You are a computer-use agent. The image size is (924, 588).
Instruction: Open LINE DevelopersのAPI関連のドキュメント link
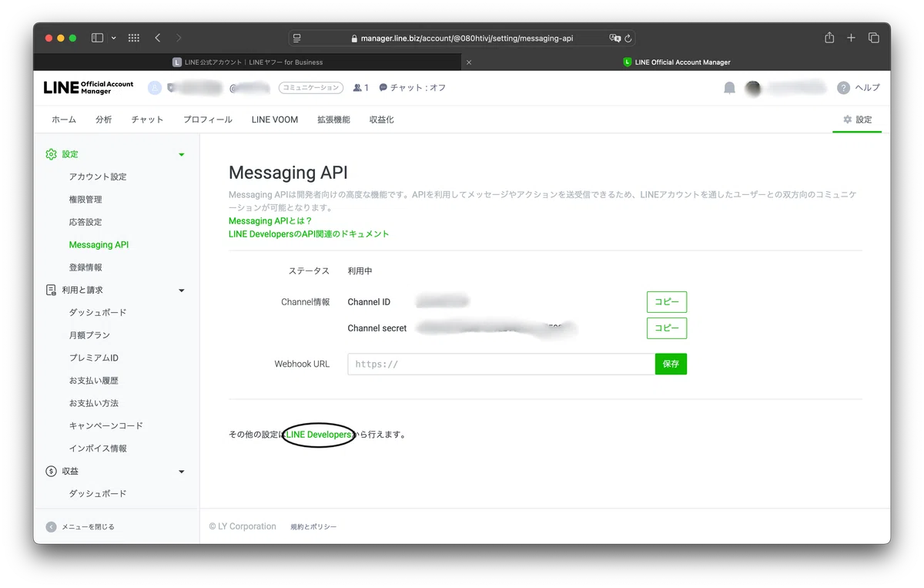(309, 234)
